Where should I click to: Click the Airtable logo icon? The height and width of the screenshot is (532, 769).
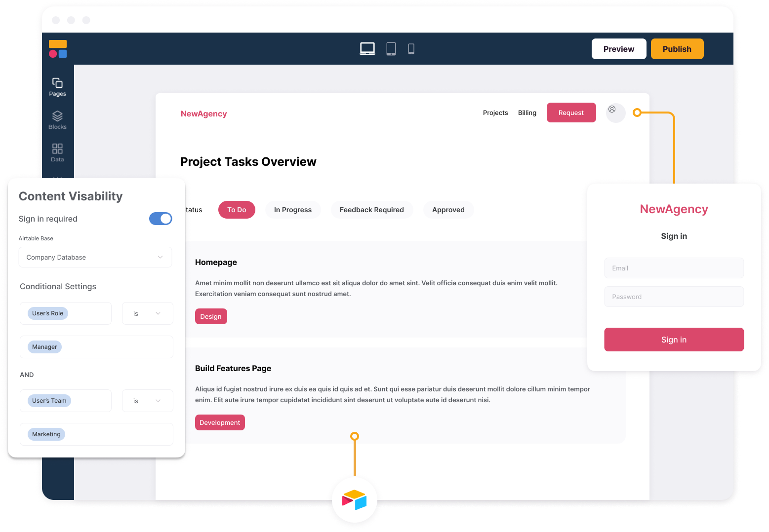(355, 500)
